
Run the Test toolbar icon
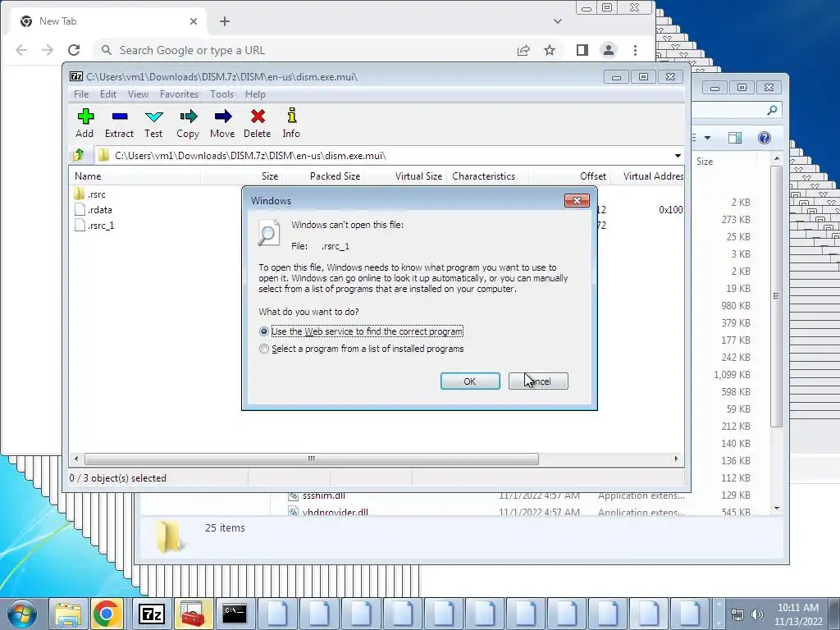(x=153, y=123)
